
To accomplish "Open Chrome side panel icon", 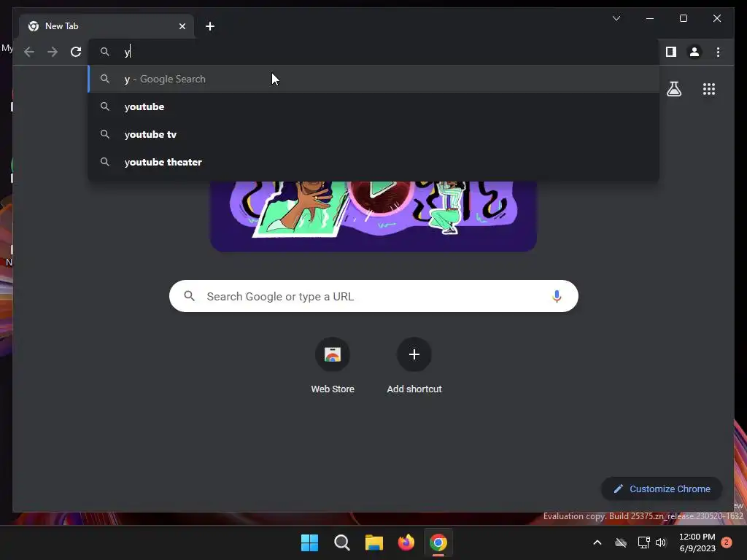I will click(671, 52).
